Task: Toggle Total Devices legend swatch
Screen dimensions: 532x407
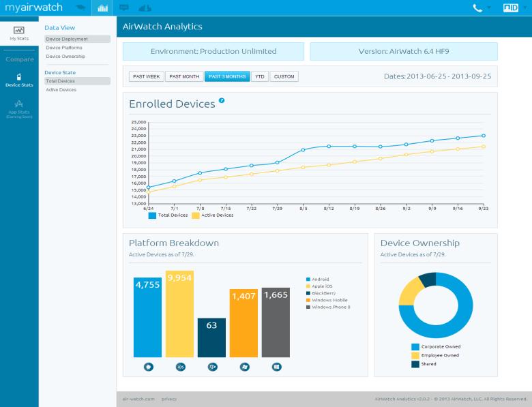Action: [x=152, y=215]
